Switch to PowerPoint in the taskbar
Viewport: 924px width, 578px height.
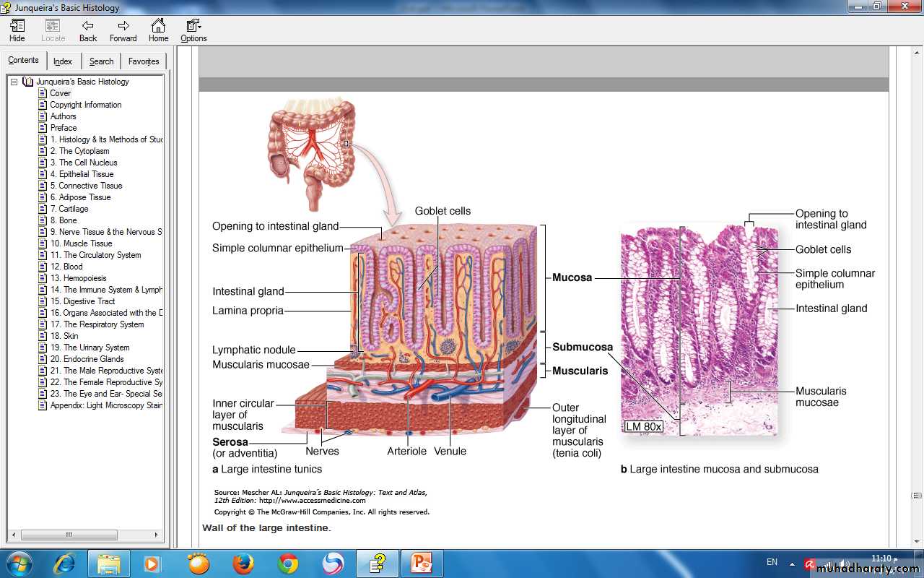(421, 564)
